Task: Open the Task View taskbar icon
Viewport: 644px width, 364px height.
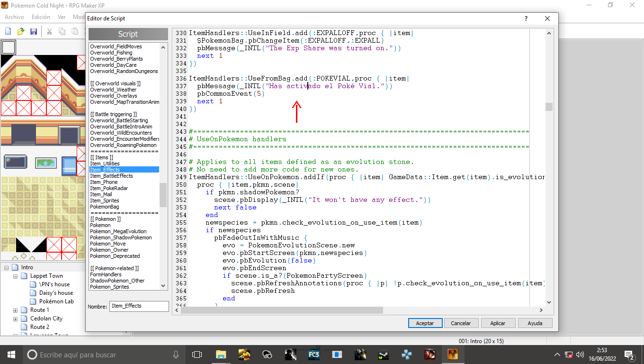Action: tap(197, 355)
